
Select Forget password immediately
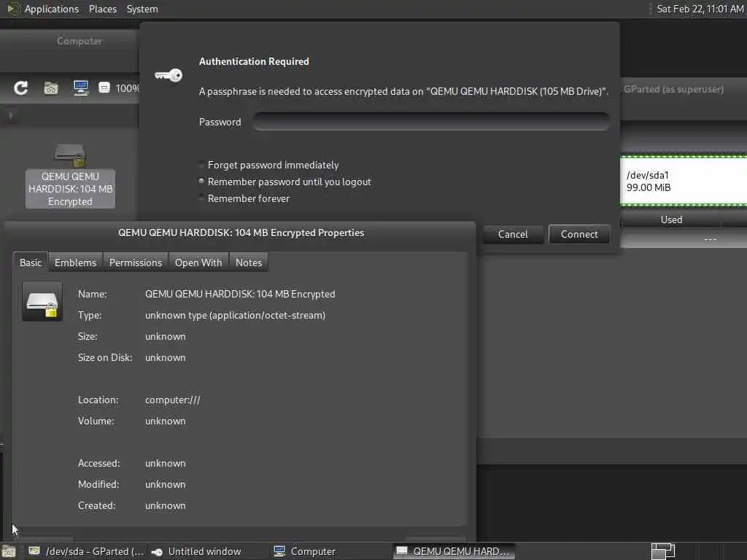click(x=268, y=166)
